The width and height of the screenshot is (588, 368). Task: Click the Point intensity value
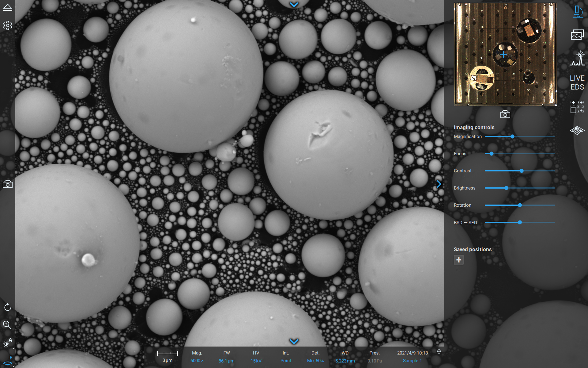coord(286,361)
